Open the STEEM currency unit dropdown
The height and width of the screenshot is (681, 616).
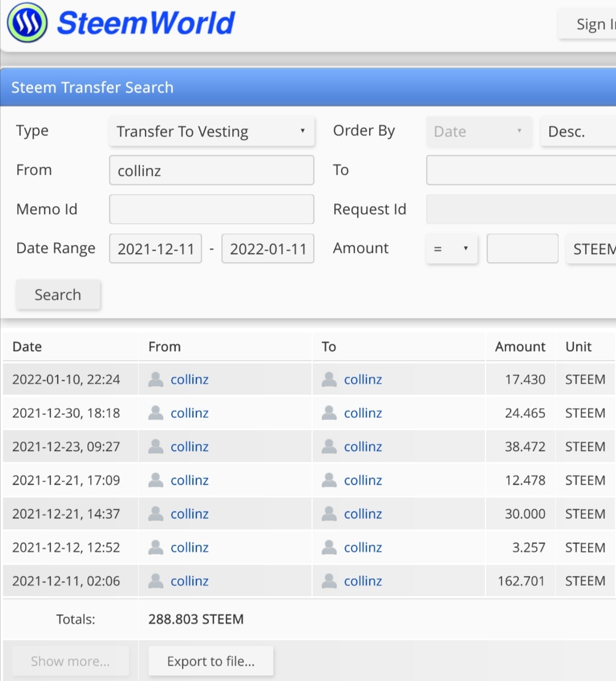[591, 248]
